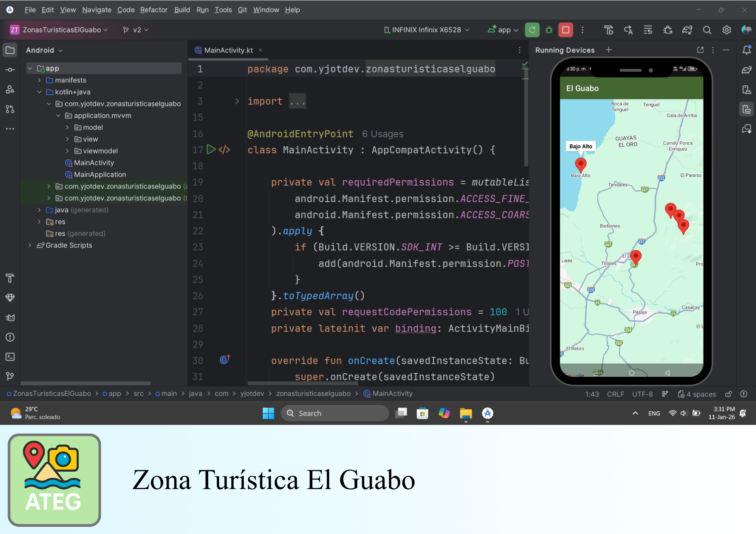Close the MainActivity.kt editor tab
The image size is (756, 534).
[260, 50]
